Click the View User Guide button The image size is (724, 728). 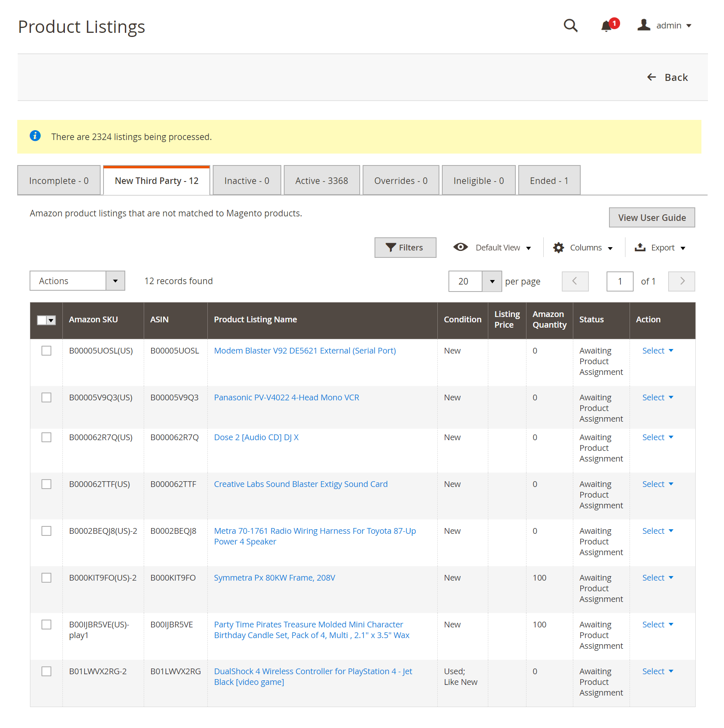point(652,218)
